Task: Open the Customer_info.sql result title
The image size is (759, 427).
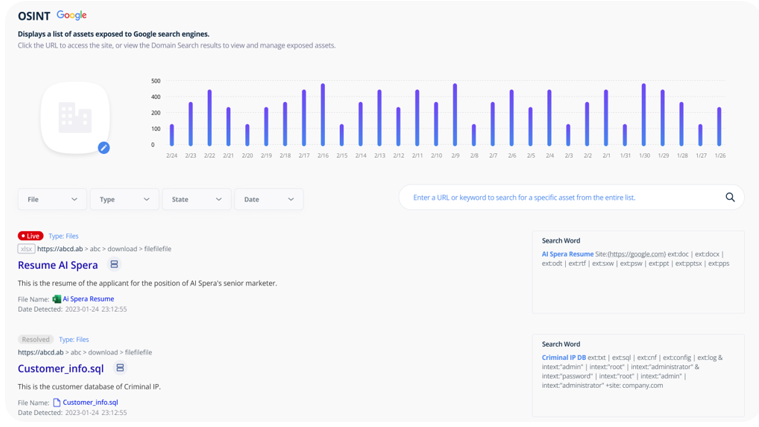Action: tap(61, 368)
